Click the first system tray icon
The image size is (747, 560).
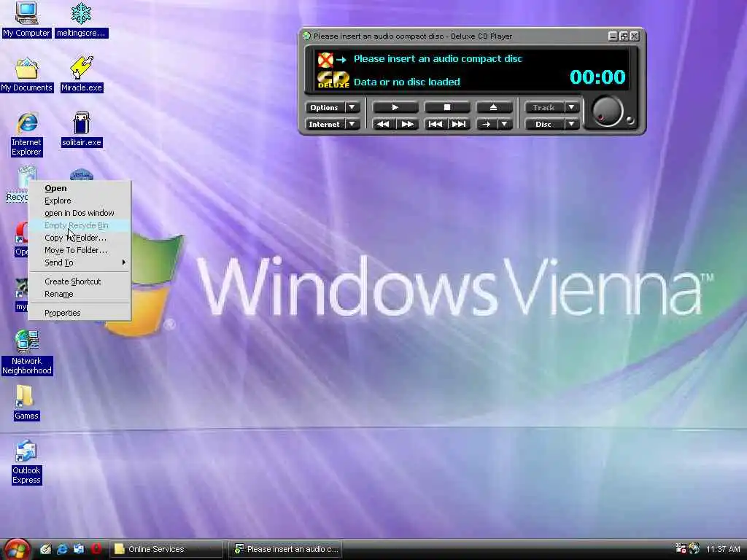click(x=681, y=548)
